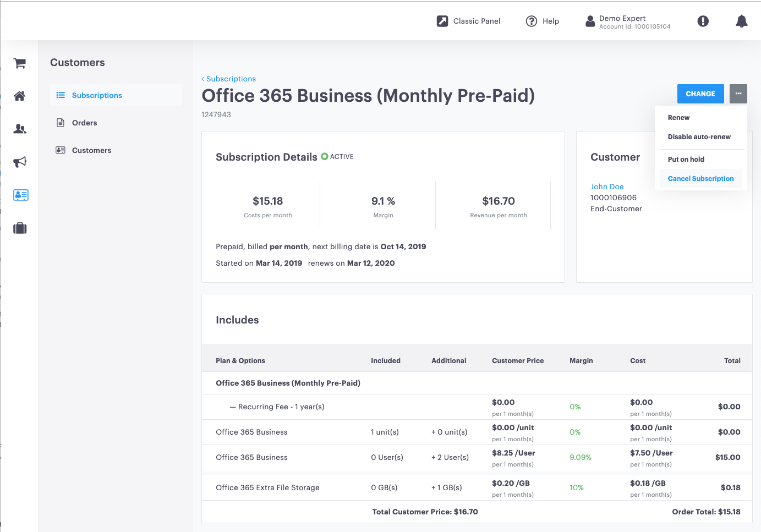The width and height of the screenshot is (761, 532).
Task: Open the notifications bell icon
Action: coord(742,21)
